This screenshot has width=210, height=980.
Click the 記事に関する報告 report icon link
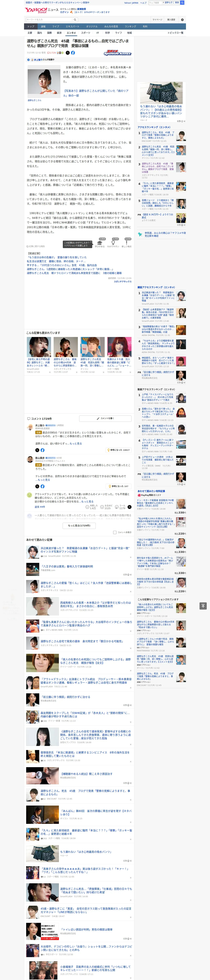click(35, 246)
